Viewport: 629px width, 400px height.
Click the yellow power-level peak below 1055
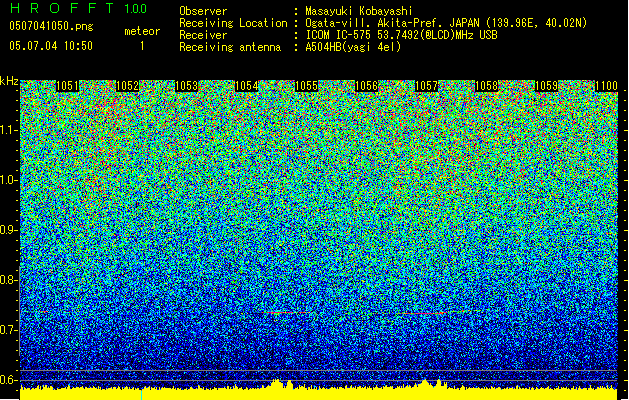pyautogui.click(x=280, y=384)
